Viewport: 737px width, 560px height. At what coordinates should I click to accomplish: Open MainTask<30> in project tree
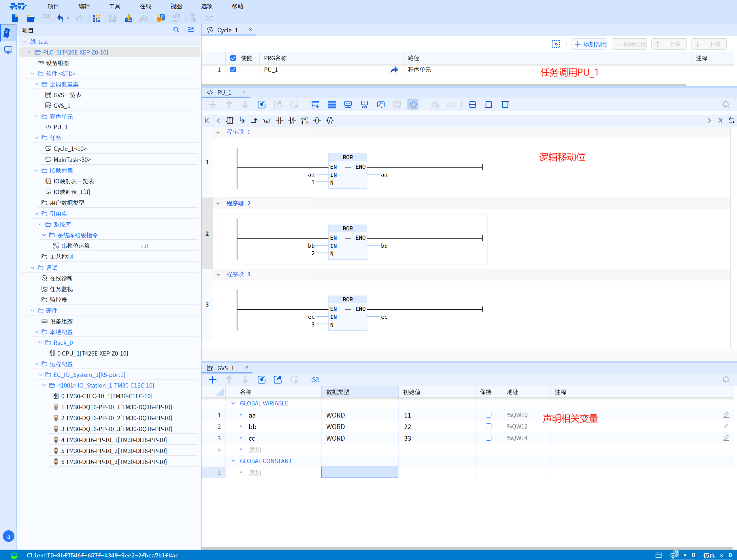tap(72, 160)
